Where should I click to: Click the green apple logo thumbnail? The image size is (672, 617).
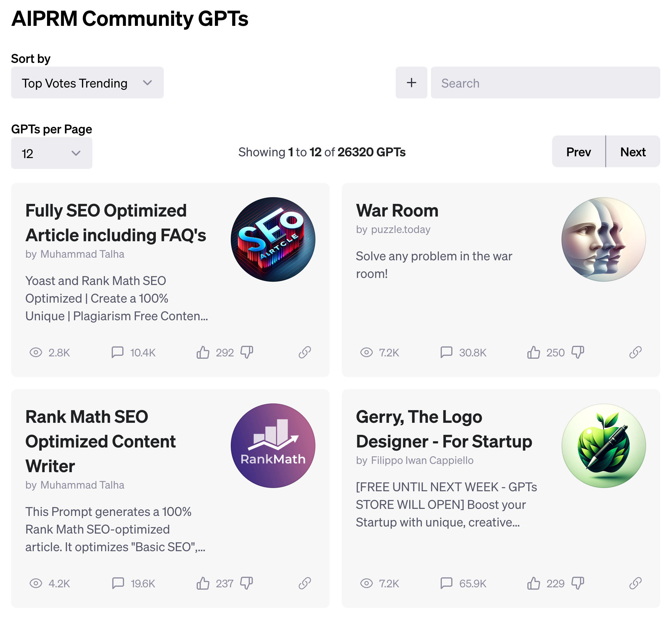[x=604, y=445]
